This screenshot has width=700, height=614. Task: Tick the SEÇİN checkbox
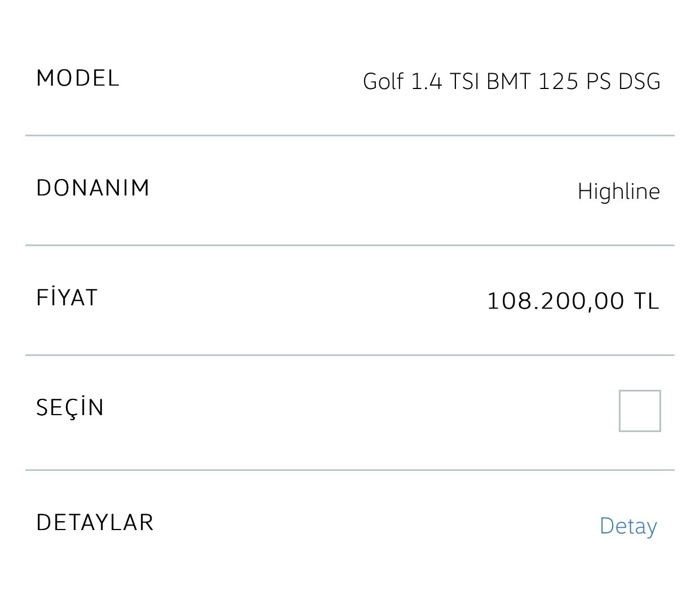pyautogui.click(x=640, y=411)
